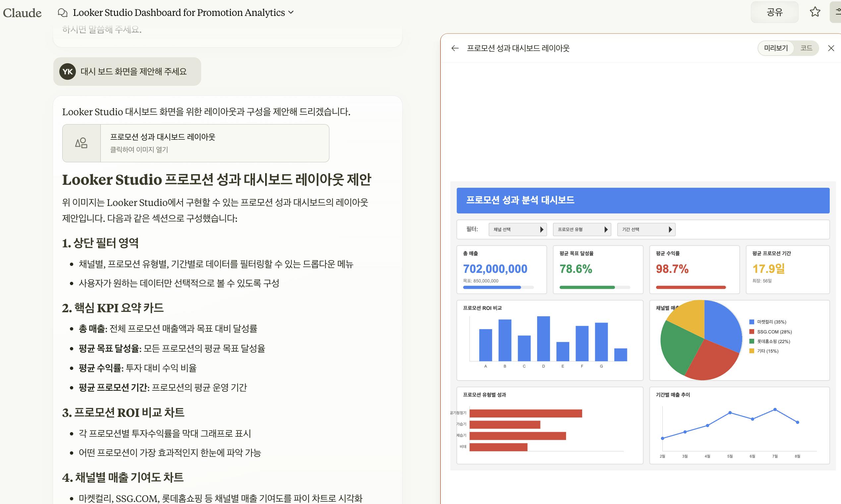The height and width of the screenshot is (504, 841).
Task: Click the YK user avatar
Action: [68, 72]
